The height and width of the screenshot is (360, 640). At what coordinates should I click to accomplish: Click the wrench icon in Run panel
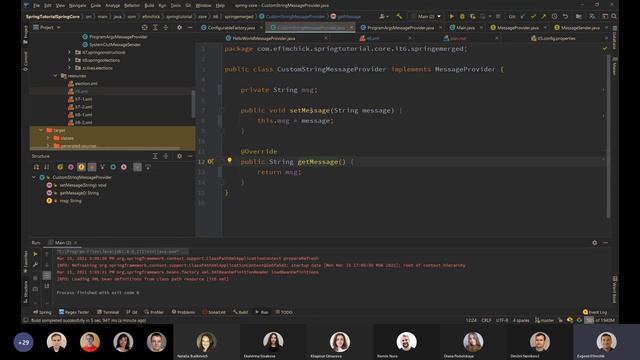pos(36,264)
